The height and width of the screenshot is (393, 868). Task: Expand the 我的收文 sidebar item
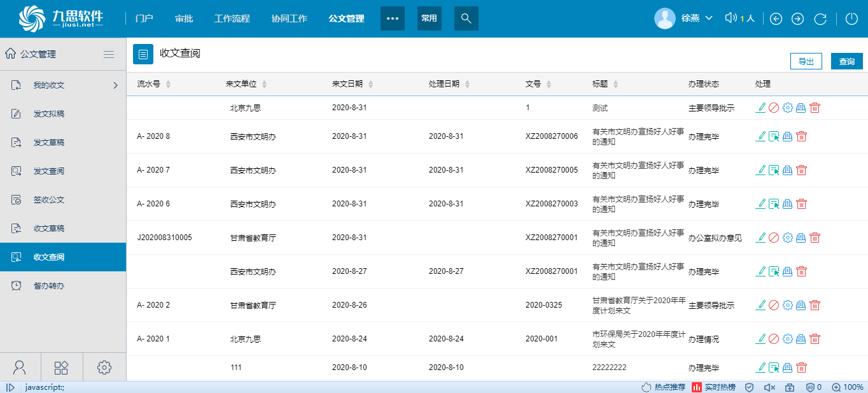[115, 85]
